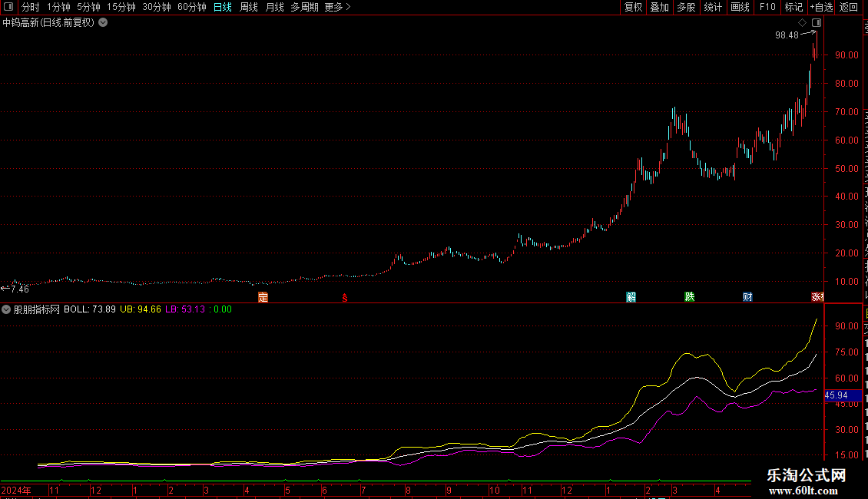Viewport: 868px width, 499px height.
Task: Click the 15.00 BOLL axis label
Action: [x=847, y=455]
